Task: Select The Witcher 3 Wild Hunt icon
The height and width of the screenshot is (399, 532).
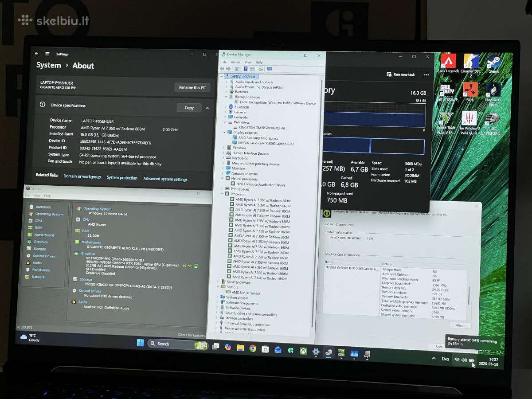Action: (x=469, y=123)
